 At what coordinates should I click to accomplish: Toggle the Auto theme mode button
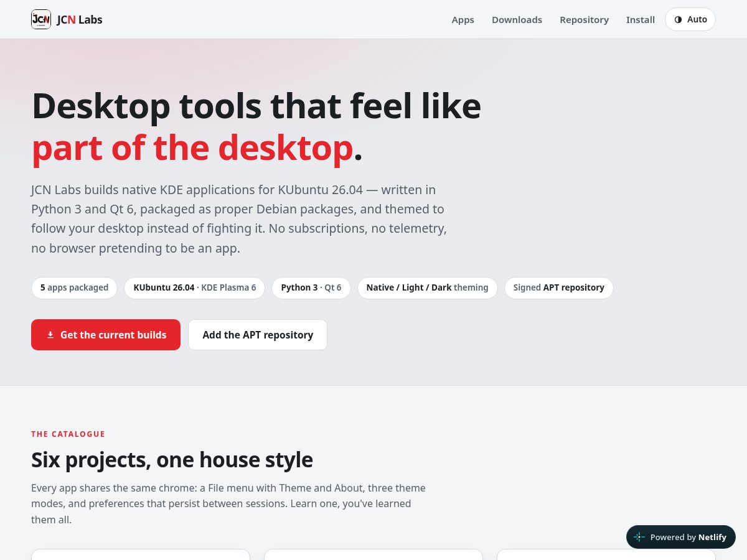[x=690, y=19]
